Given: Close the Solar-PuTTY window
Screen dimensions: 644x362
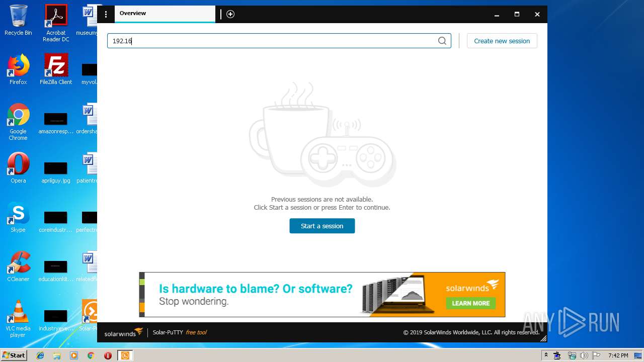Looking at the screenshot, I should (x=537, y=15).
